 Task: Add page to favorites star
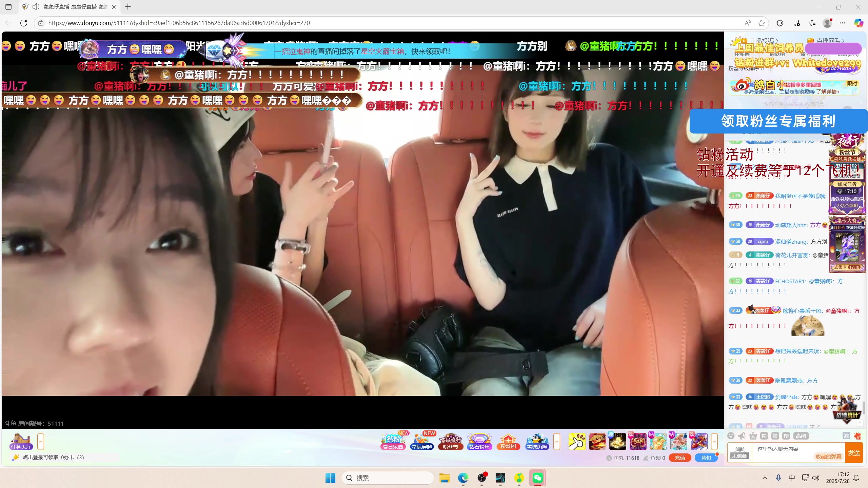click(x=761, y=23)
